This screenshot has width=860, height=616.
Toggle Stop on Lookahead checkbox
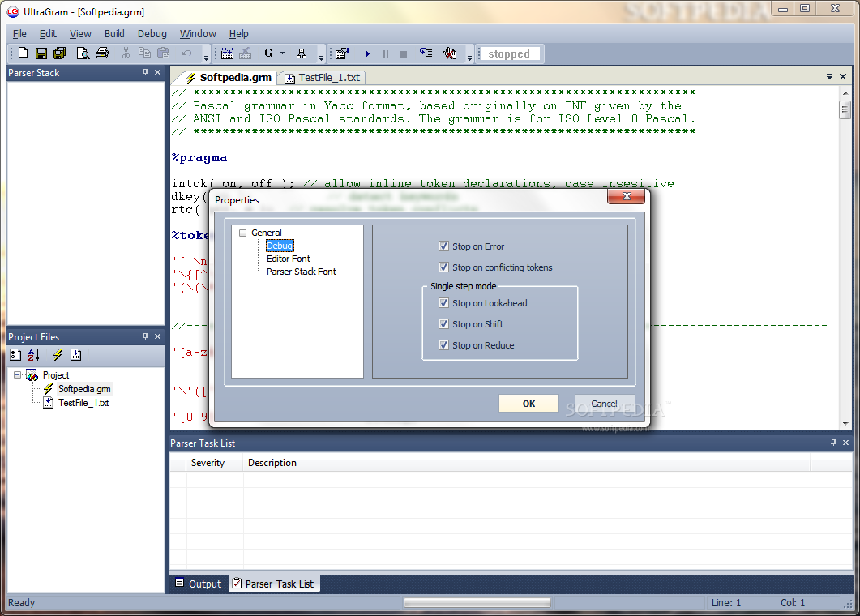(x=443, y=303)
